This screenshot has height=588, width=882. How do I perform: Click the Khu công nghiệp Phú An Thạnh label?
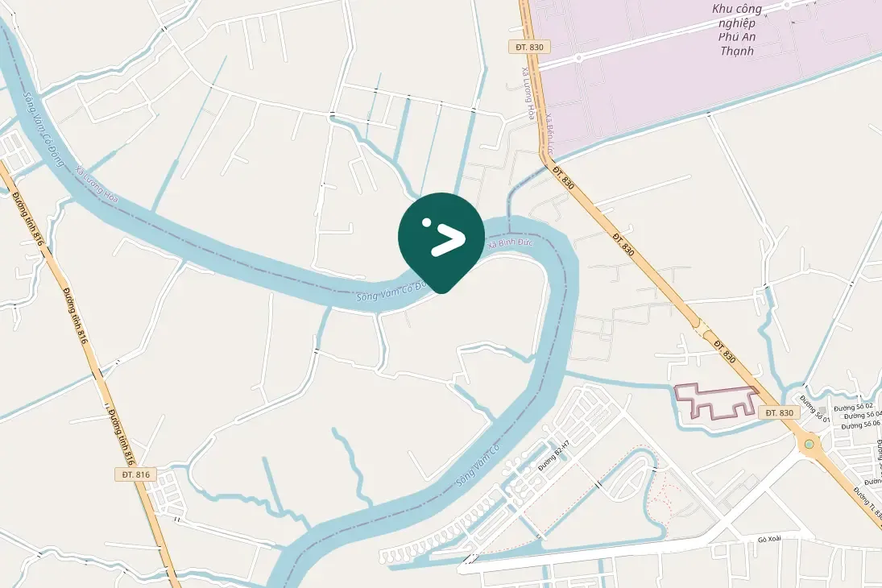(737, 30)
